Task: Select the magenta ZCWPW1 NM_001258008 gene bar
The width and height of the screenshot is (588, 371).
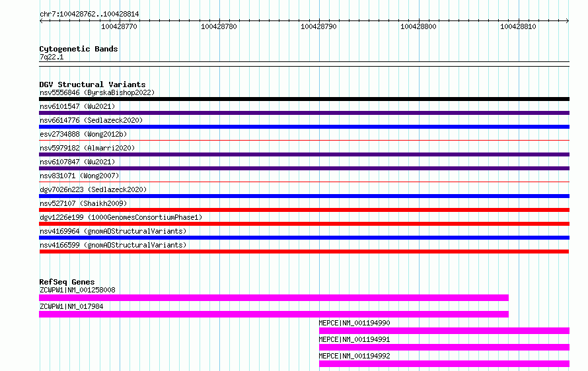Action: (x=274, y=298)
